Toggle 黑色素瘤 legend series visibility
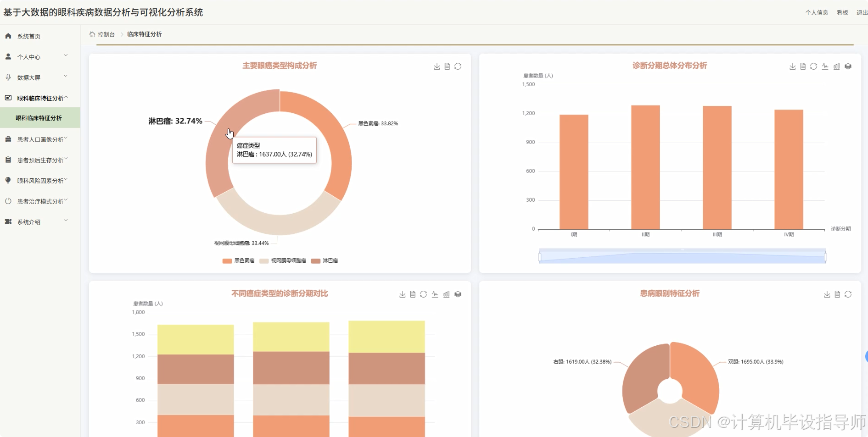 pyautogui.click(x=238, y=260)
